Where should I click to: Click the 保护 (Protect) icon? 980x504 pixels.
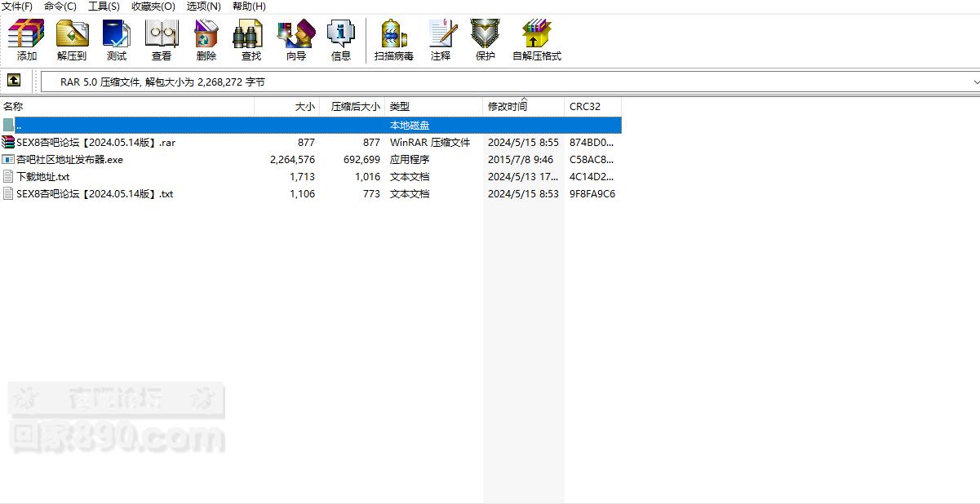[486, 40]
